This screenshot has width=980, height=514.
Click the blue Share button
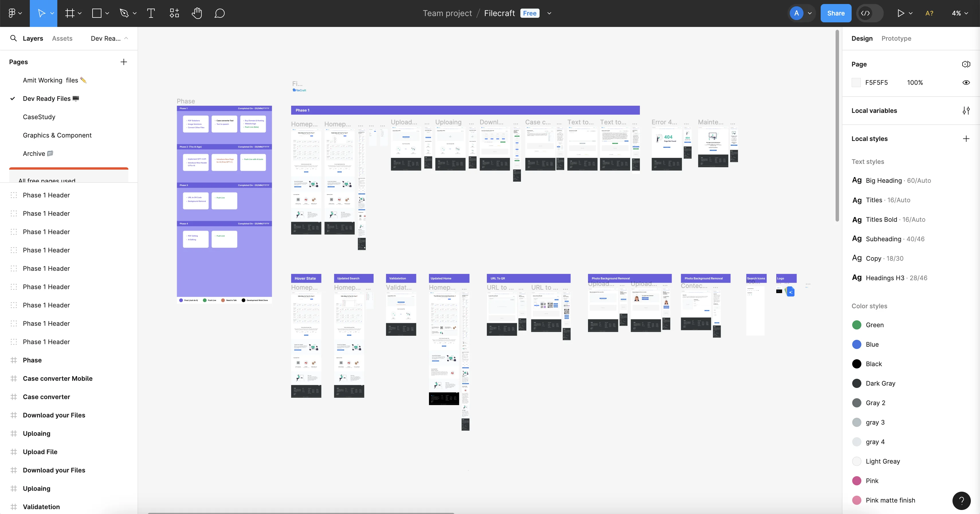(x=835, y=13)
